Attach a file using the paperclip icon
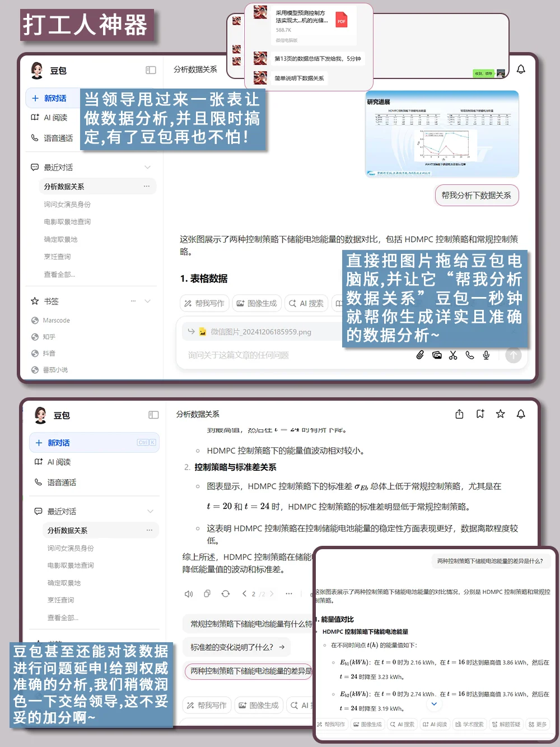Image resolution: width=560 pixels, height=747 pixels. (420, 355)
